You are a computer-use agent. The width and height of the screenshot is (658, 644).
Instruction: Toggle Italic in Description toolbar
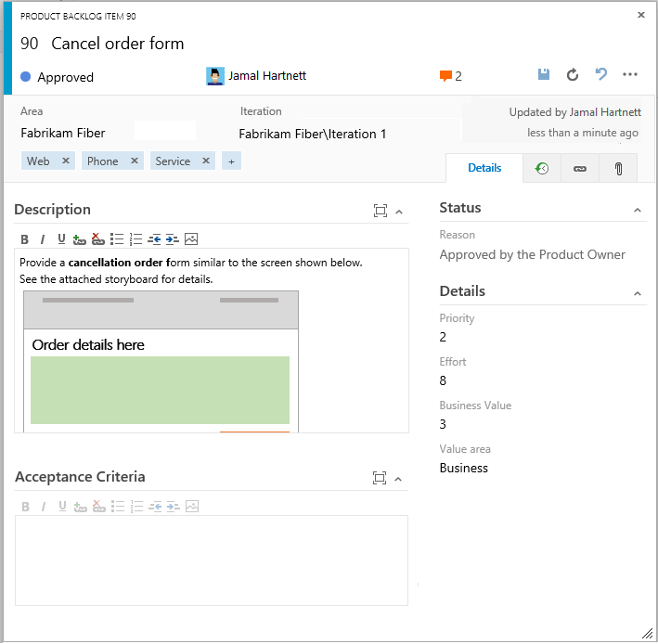click(43, 239)
